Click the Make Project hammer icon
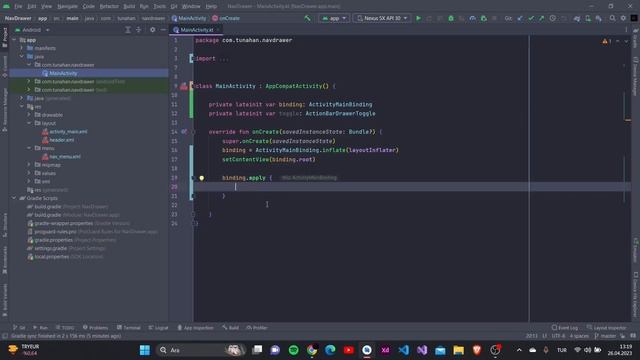 tap(307, 18)
